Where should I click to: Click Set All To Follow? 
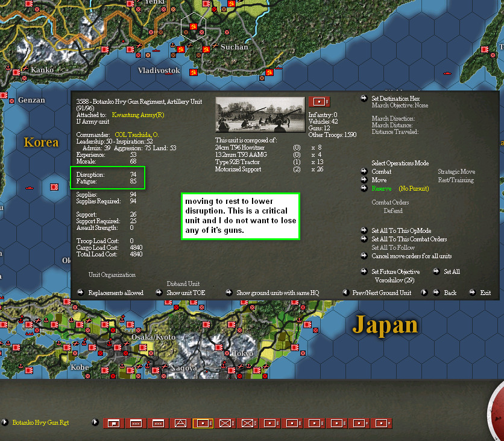tap(393, 247)
